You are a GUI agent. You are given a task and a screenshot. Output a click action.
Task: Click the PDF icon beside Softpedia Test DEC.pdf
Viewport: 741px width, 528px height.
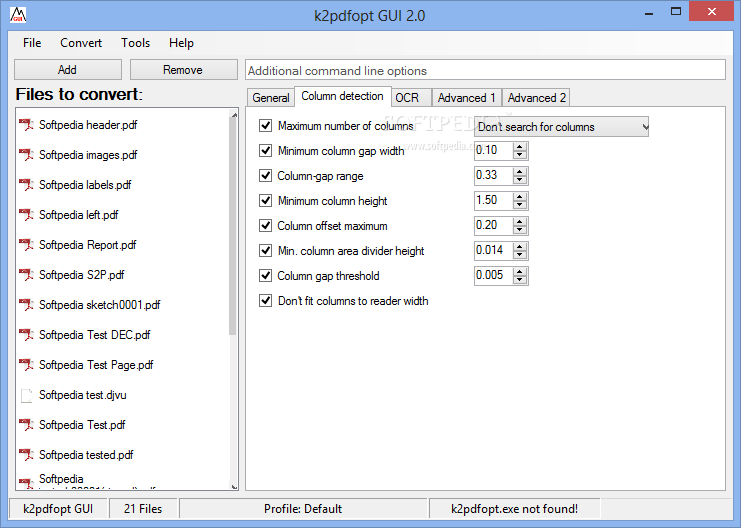tap(26, 335)
